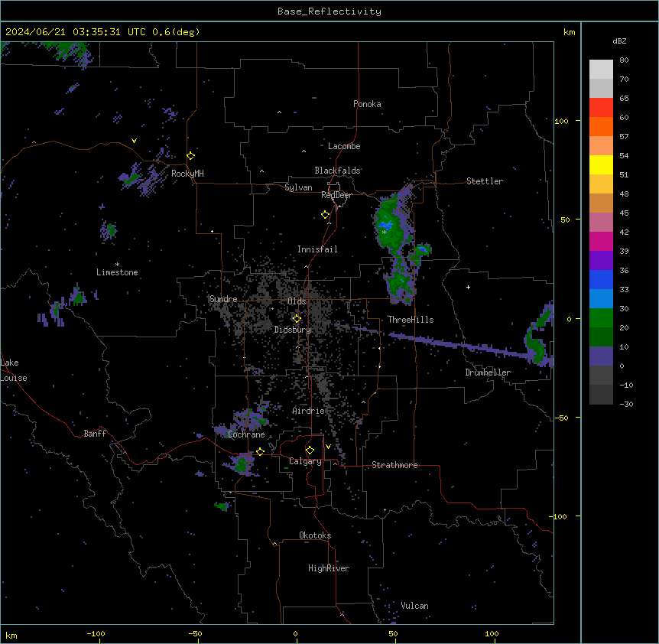The width and height of the screenshot is (659, 644).
Task: Click the Blackfalds label
Action: pyautogui.click(x=337, y=171)
